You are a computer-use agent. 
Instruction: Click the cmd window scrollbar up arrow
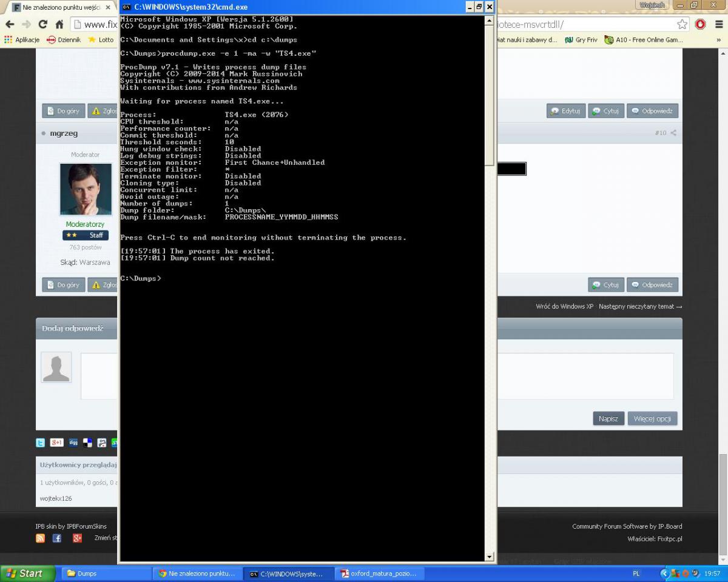click(490, 21)
